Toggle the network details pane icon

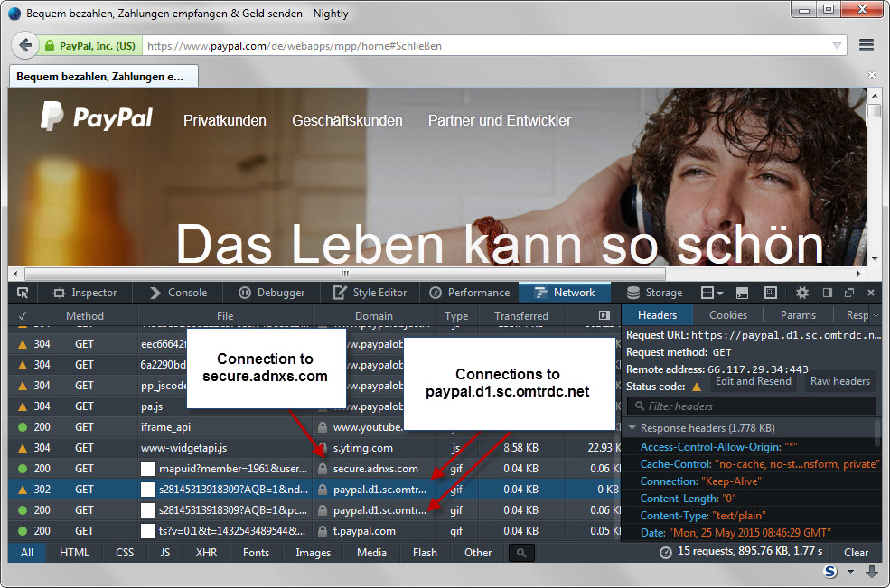click(604, 315)
